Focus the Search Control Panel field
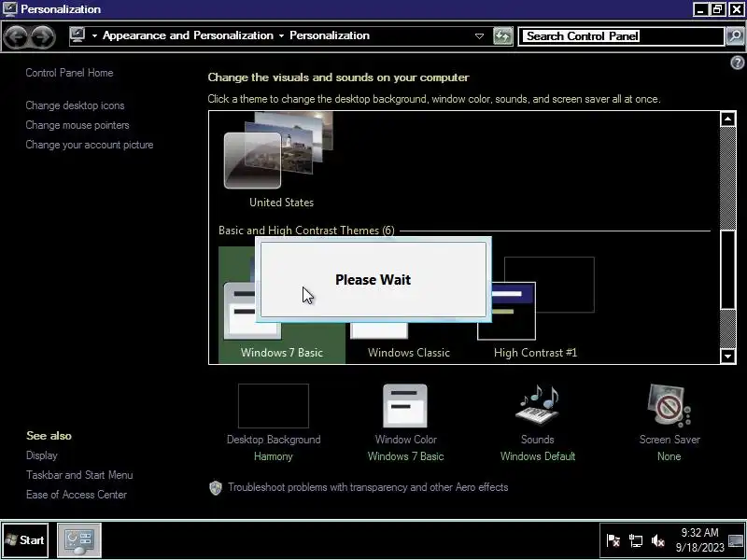The image size is (747, 560). [621, 36]
